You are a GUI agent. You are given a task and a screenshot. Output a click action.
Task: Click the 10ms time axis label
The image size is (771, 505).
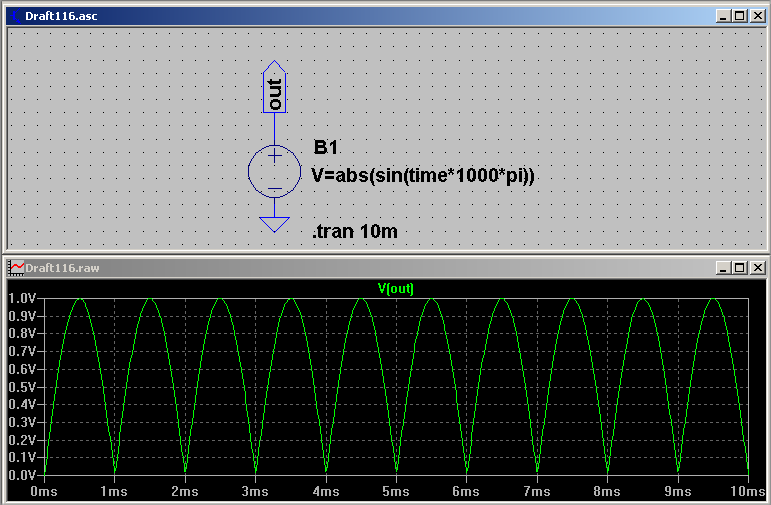(x=747, y=491)
